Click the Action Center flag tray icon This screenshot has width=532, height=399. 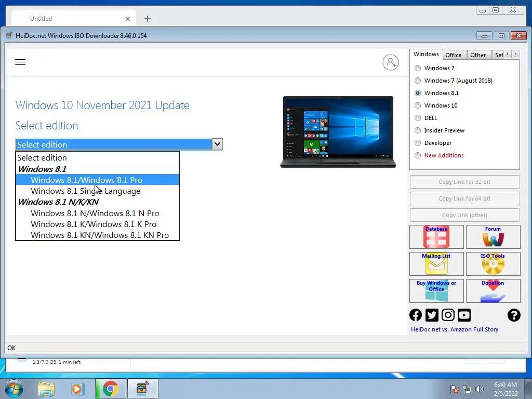click(454, 389)
